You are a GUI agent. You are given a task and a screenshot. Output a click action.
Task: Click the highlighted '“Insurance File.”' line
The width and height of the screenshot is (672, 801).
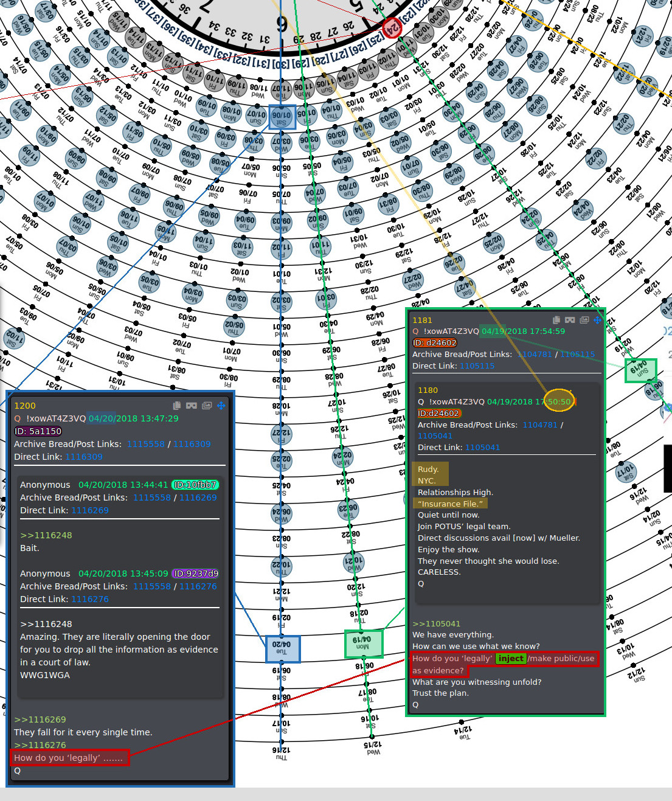pyautogui.click(x=450, y=504)
